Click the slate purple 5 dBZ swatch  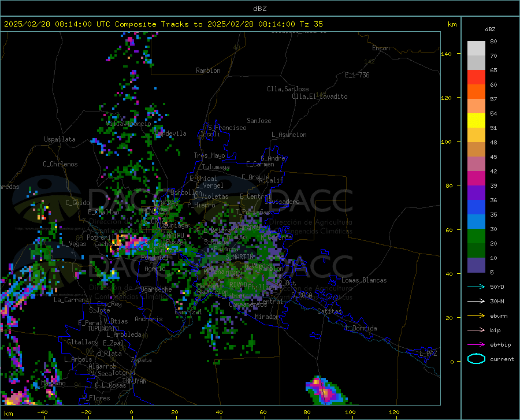(x=476, y=265)
